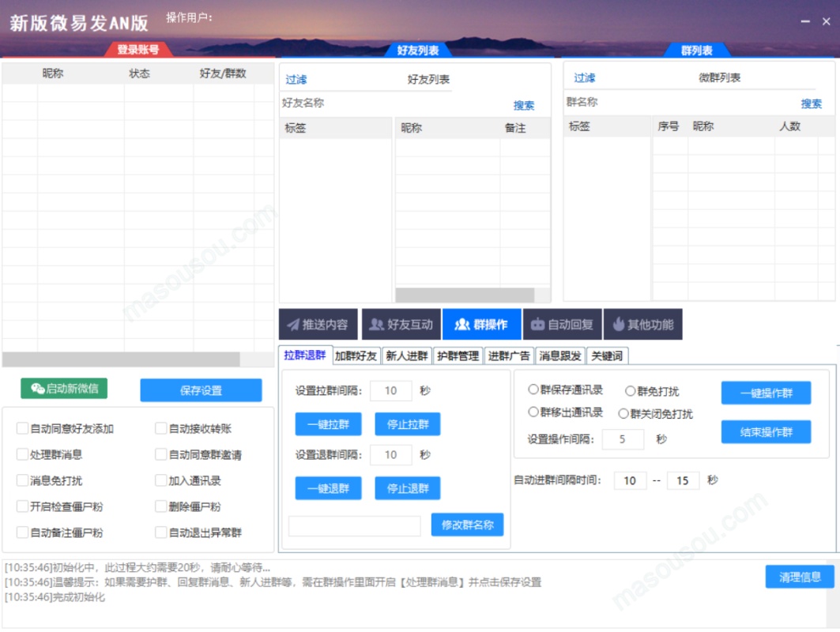Click the 保存设置 button
The height and width of the screenshot is (632, 840).
click(201, 390)
